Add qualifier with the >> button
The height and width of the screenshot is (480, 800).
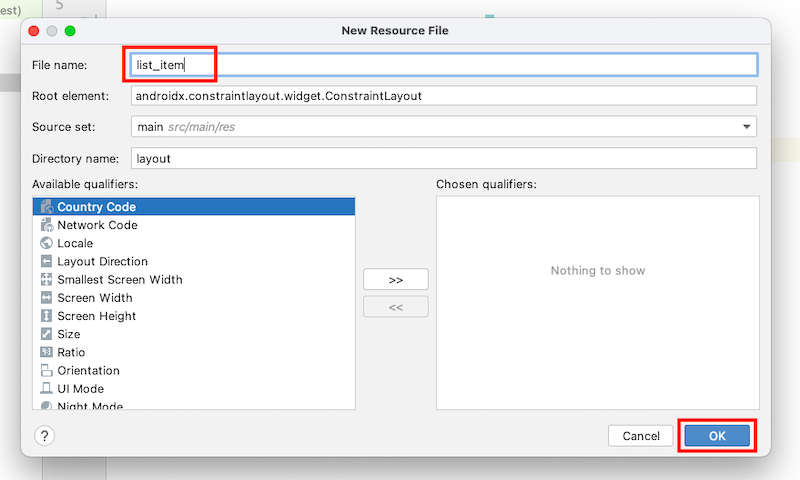(x=396, y=280)
